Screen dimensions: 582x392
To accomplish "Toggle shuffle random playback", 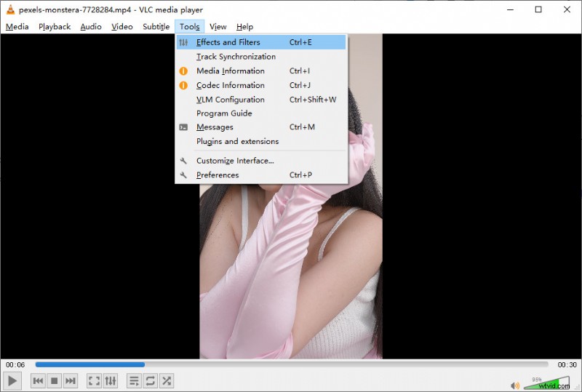I will pyautogui.click(x=167, y=380).
